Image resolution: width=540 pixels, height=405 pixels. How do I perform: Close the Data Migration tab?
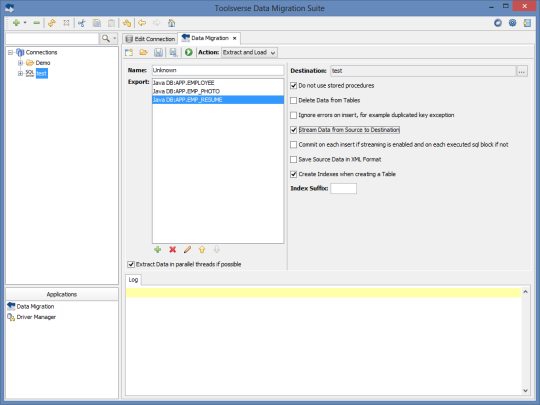pos(235,38)
